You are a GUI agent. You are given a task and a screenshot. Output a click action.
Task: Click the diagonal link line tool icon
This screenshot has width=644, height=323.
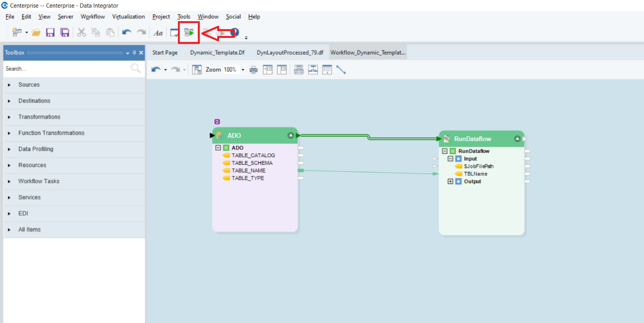point(341,70)
